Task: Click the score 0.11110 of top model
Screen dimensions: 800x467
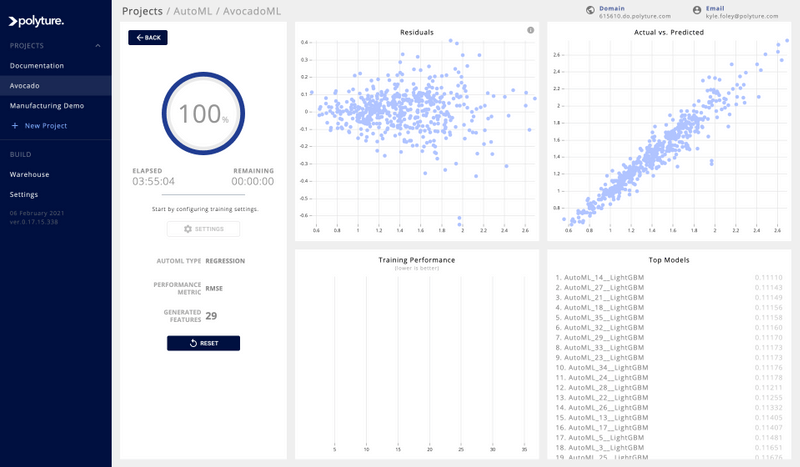Action: click(769, 278)
